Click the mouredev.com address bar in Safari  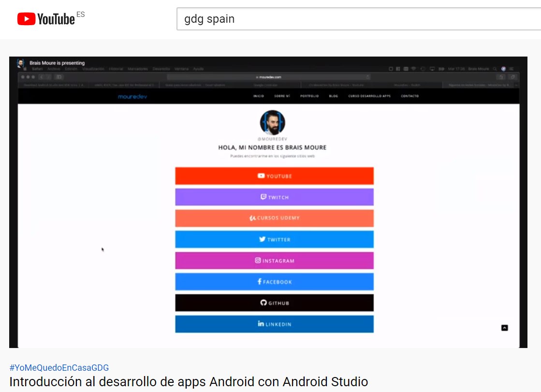point(268,77)
